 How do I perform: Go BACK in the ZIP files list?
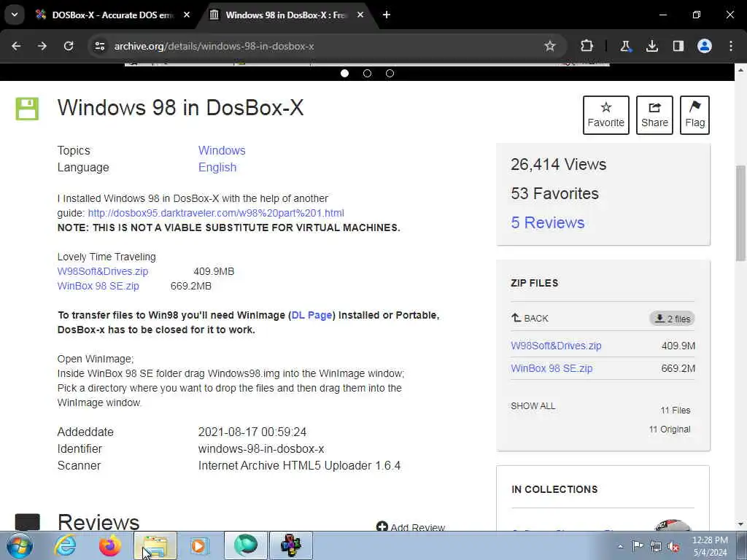click(x=530, y=318)
